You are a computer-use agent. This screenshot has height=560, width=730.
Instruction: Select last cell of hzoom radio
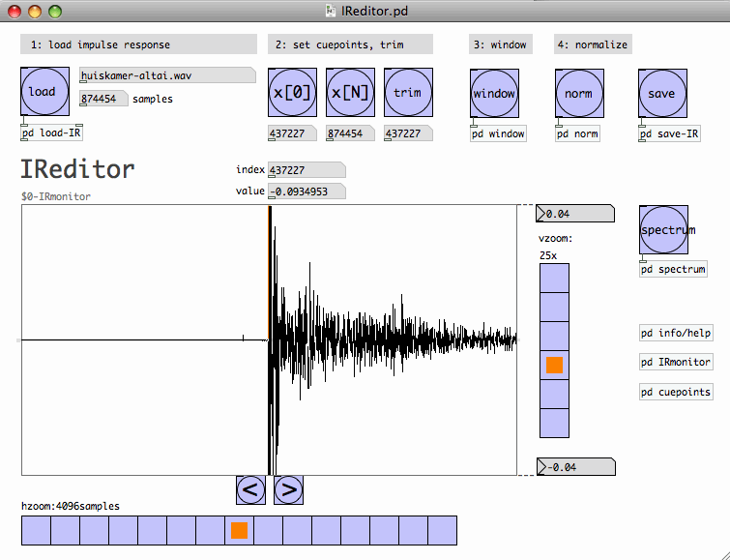pos(442,530)
